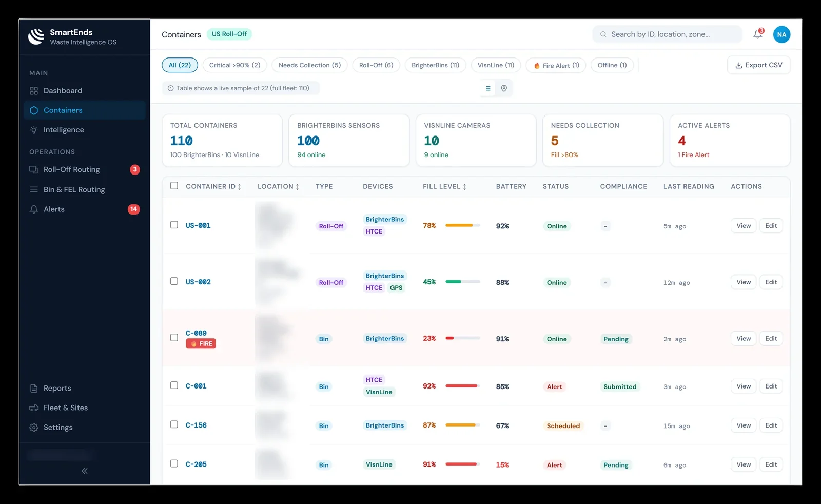Click the VisnLine device tag on C-205
This screenshot has height=504, width=821.
pos(379,464)
